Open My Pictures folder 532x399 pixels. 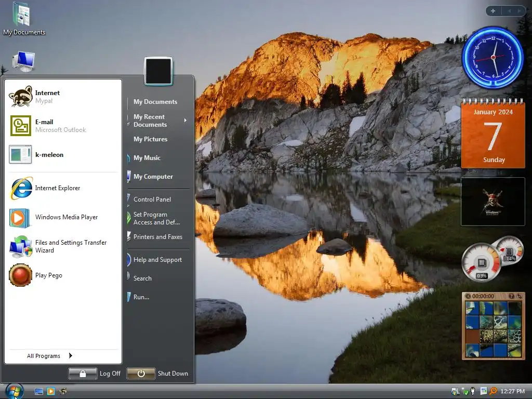150,139
